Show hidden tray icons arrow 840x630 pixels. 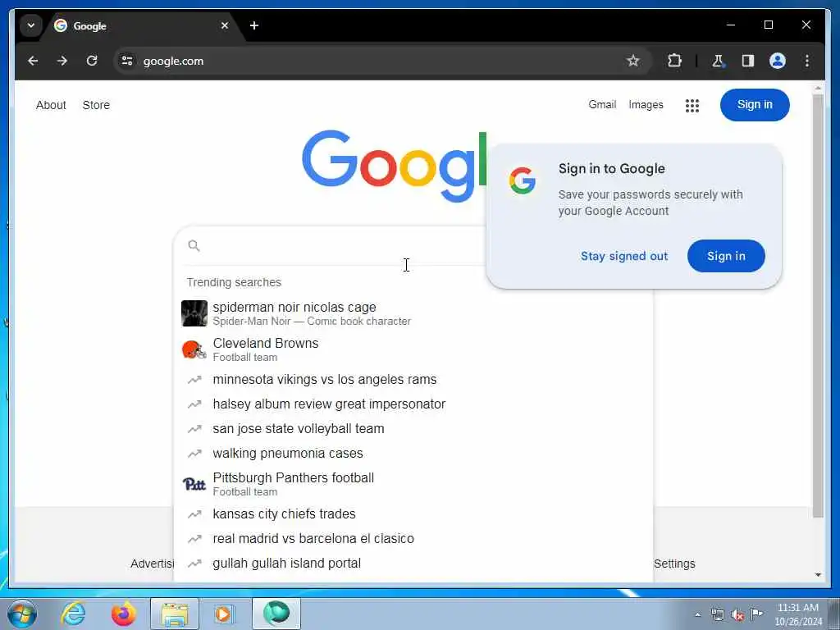697,615
